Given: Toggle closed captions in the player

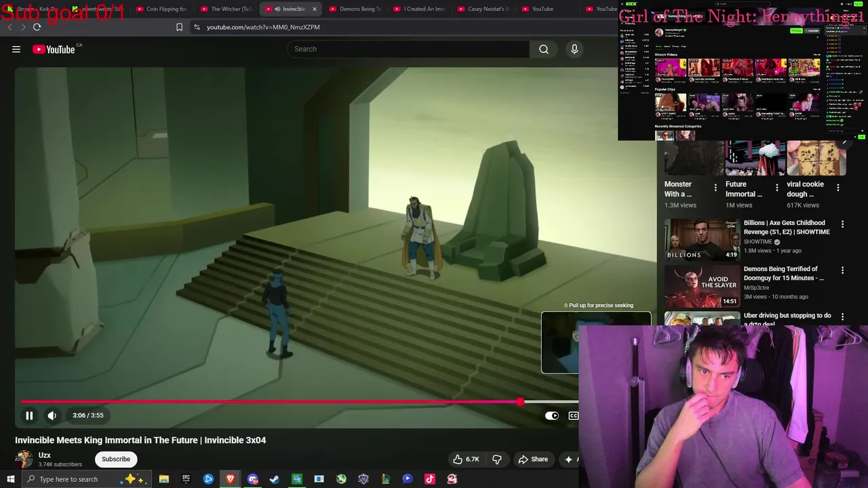Looking at the screenshot, I should [574, 415].
